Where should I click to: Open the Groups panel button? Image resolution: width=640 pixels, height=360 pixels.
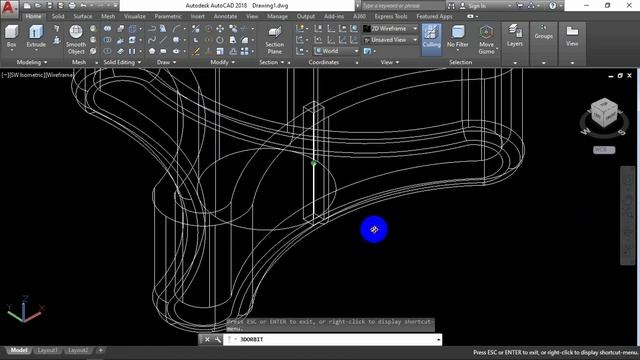(543, 32)
